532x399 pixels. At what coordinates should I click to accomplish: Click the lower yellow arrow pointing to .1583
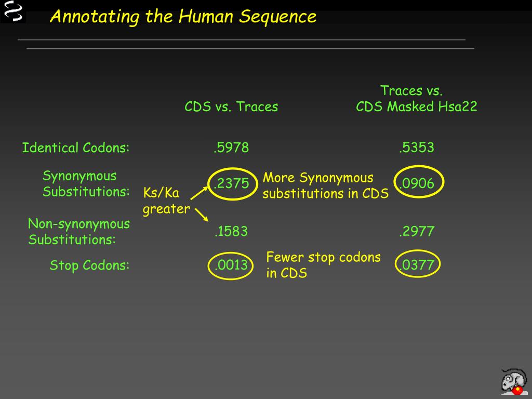[x=202, y=214]
